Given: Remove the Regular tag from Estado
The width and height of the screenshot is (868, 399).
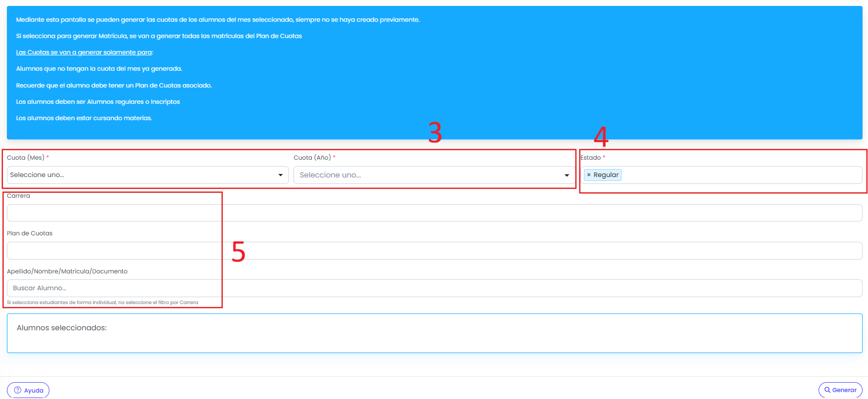Looking at the screenshot, I should 589,175.
